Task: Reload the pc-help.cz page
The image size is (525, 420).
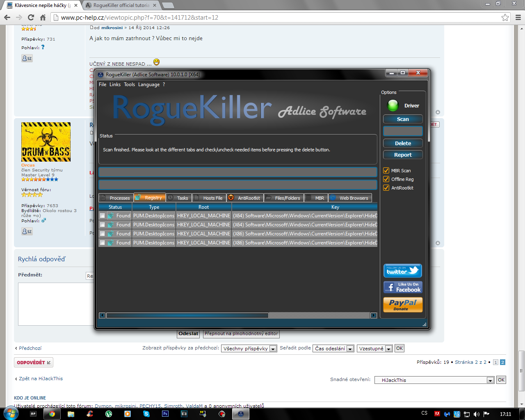Action: (x=31, y=17)
